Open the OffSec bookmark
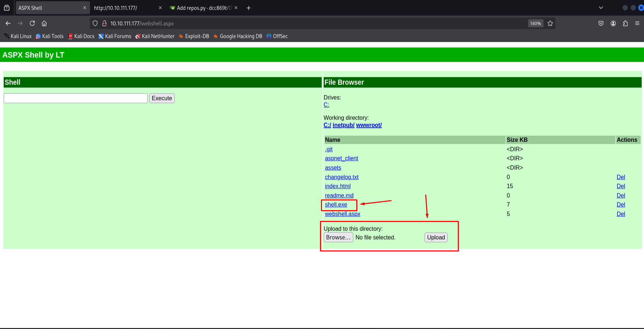Viewport: 644px width, 329px height. pos(277,36)
